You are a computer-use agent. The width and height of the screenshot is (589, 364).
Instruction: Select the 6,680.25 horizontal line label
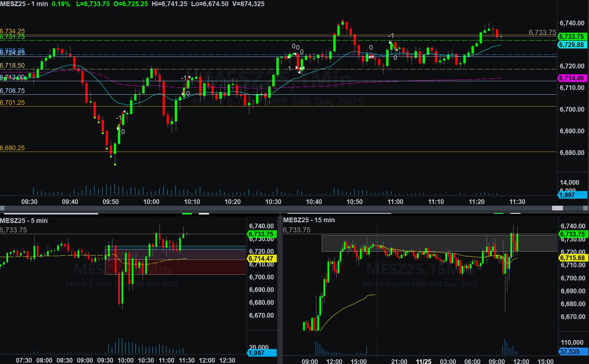13,148
